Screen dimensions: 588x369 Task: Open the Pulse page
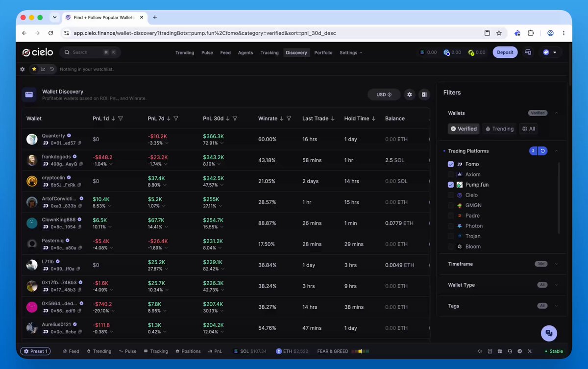207,52
